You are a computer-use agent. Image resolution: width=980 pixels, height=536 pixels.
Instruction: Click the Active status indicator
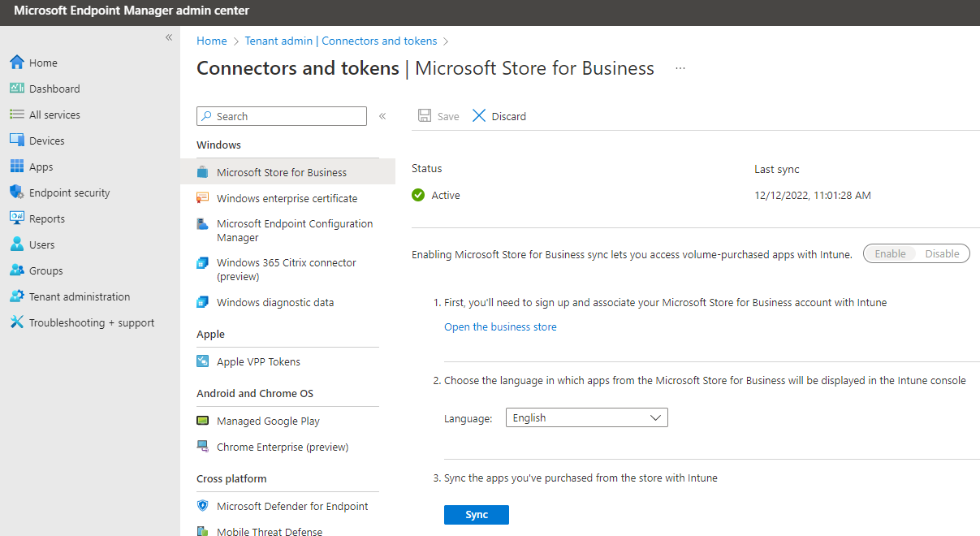pos(417,195)
